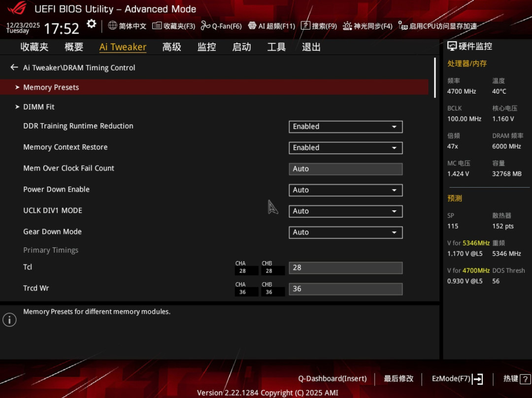Click the 1.170 V @L5 value

pyautogui.click(x=465, y=254)
